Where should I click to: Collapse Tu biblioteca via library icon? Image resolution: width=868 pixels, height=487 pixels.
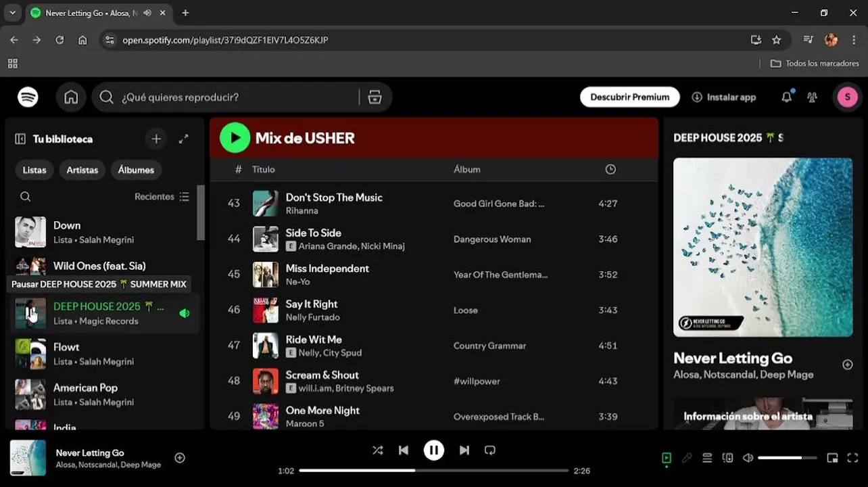pyautogui.click(x=20, y=139)
